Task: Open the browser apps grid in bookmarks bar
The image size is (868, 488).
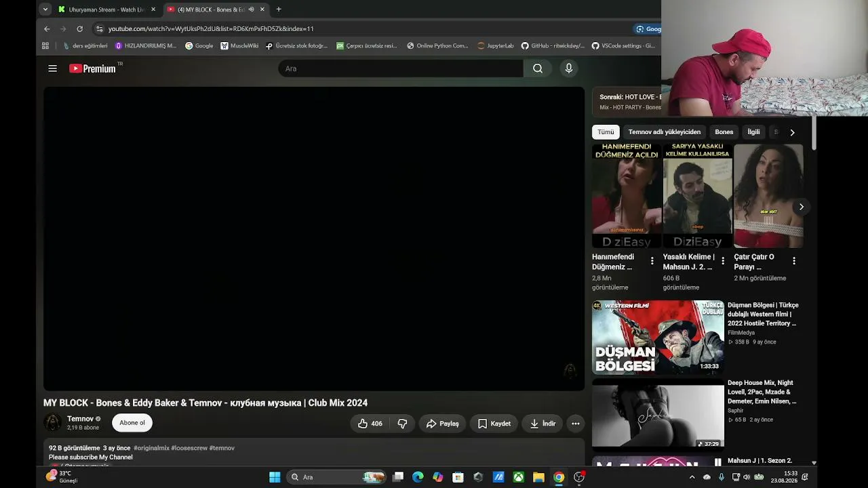Action: (x=45, y=46)
